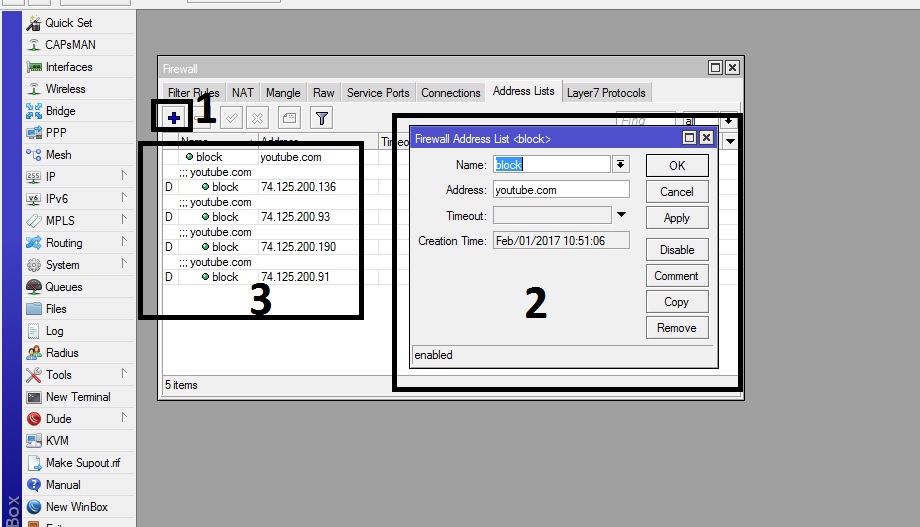Open the MPLS menu in sidebar

tap(79, 221)
